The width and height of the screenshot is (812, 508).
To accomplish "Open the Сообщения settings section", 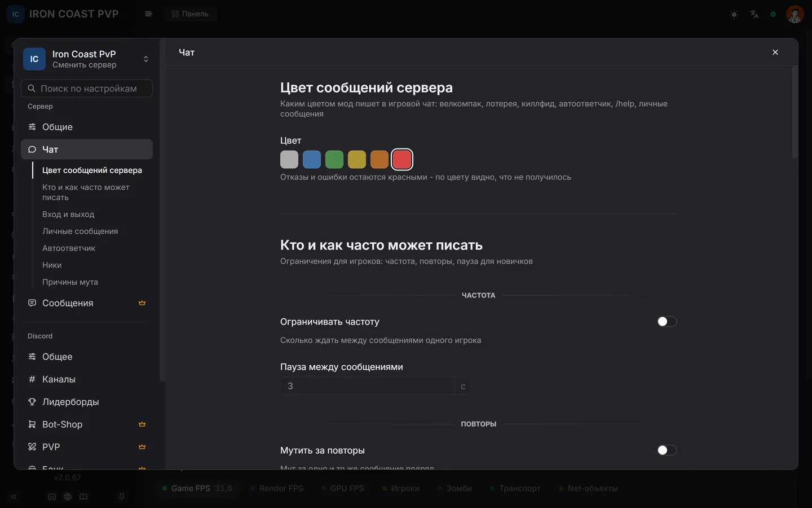I will pyautogui.click(x=87, y=303).
